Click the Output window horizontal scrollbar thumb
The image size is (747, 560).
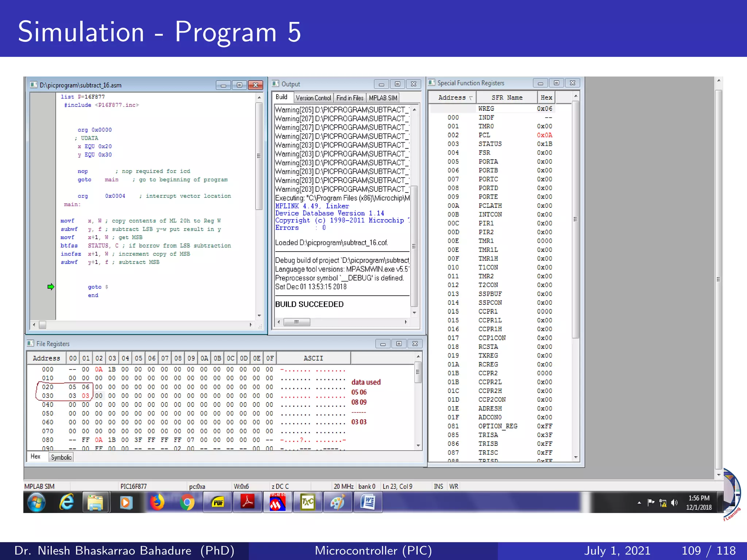(x=297, y=322)
